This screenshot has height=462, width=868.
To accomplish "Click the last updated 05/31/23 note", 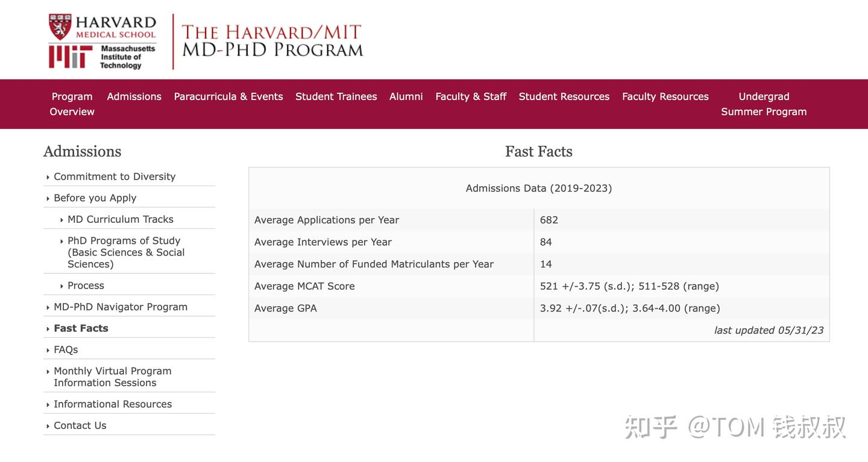I will 769,330.
